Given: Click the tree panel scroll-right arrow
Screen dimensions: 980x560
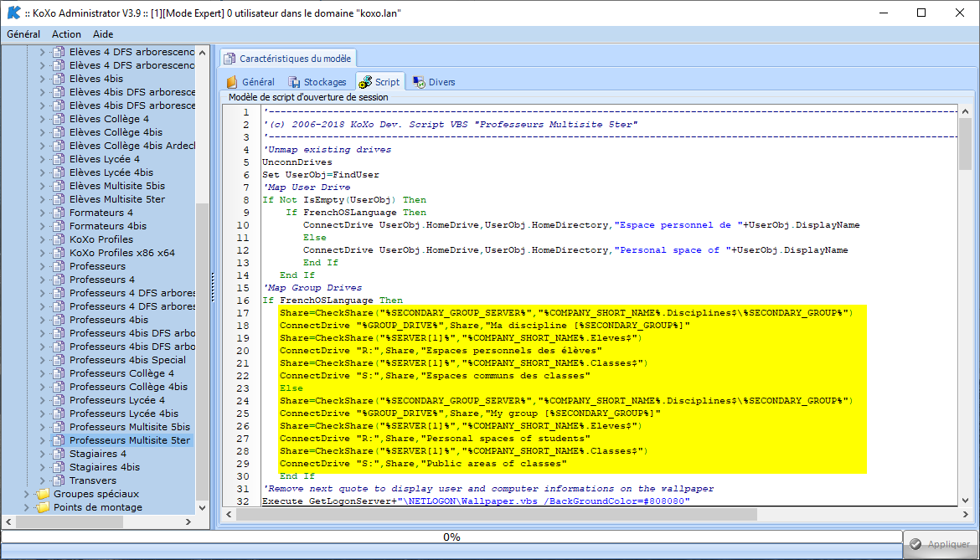Looking at the screenshot, I should pos(188,521).
